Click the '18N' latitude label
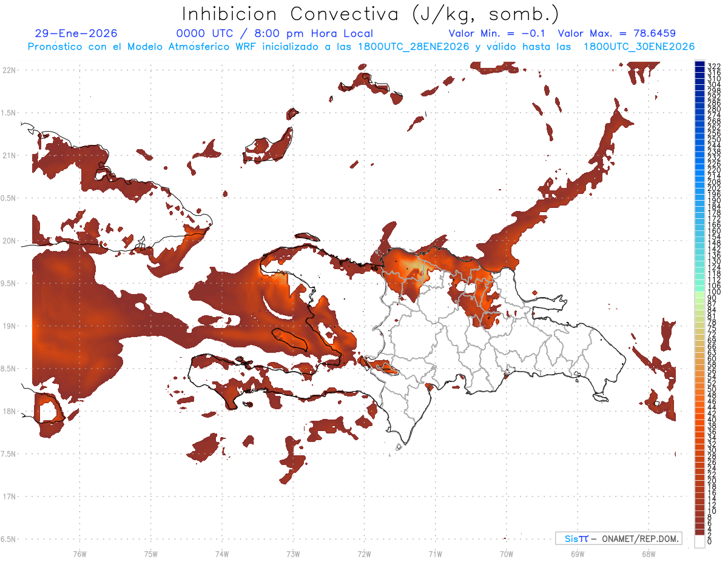 (x=9, y=412)
